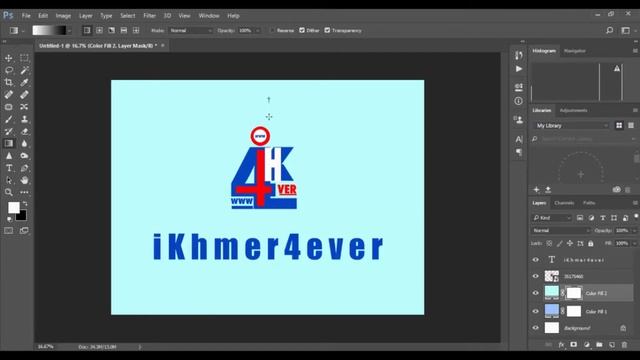640x360 pixels.
Task: Open layer effects fx icon
Action: click(561, 345)
